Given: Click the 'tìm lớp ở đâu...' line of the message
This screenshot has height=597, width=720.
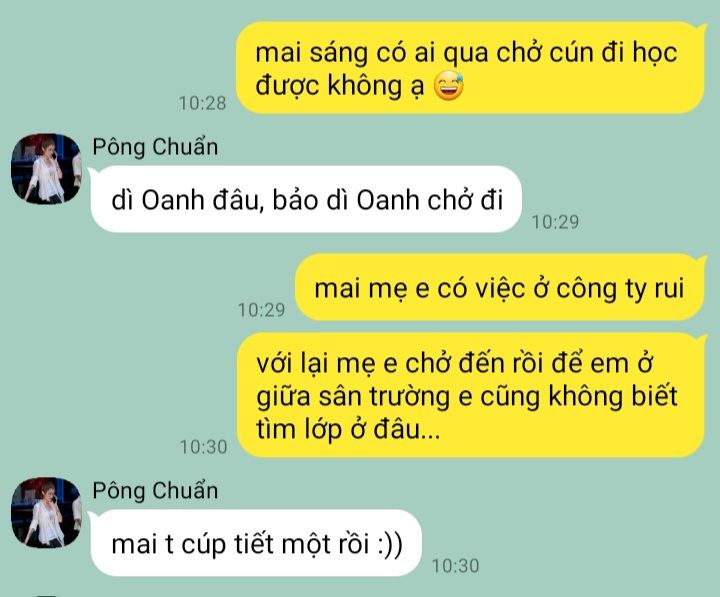Looking at the screenshot, I should click(x=348, y=429).
